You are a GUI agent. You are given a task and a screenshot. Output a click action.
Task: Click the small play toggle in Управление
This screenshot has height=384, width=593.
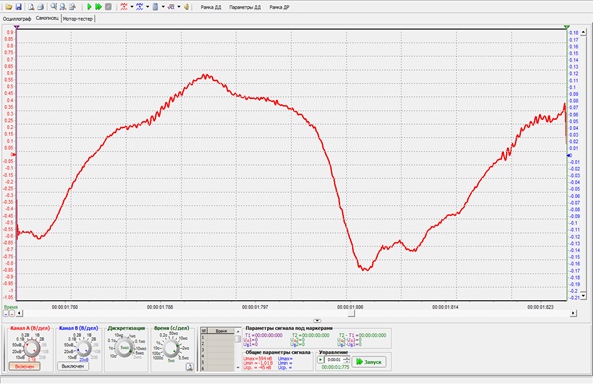tap(321, 360)
